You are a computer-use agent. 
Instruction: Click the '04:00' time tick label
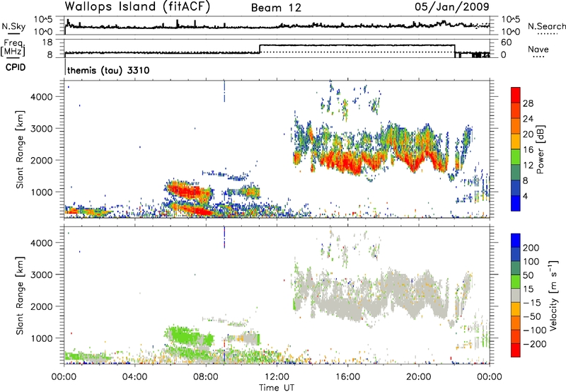(135, 377)
